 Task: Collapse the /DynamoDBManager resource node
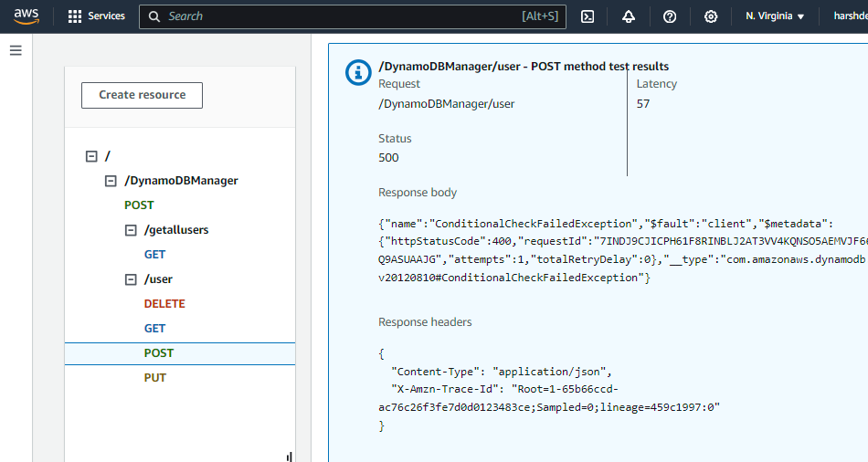point(111,181)
